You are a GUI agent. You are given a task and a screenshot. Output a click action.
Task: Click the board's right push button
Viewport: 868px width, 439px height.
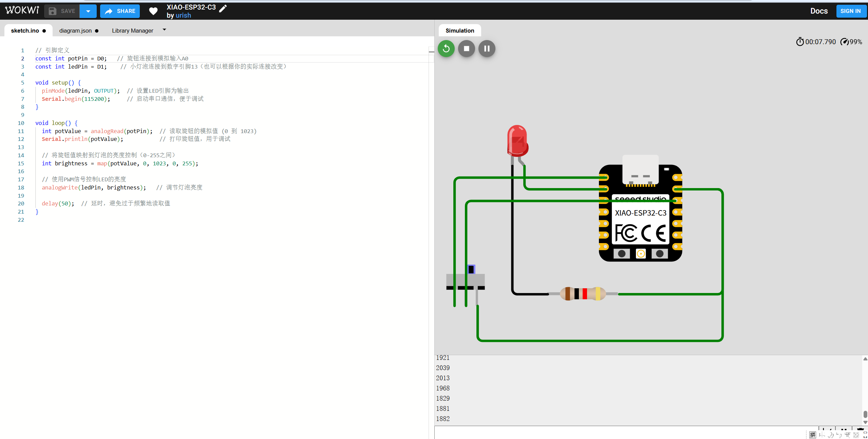pyautogui.click(x=660, y=254)
